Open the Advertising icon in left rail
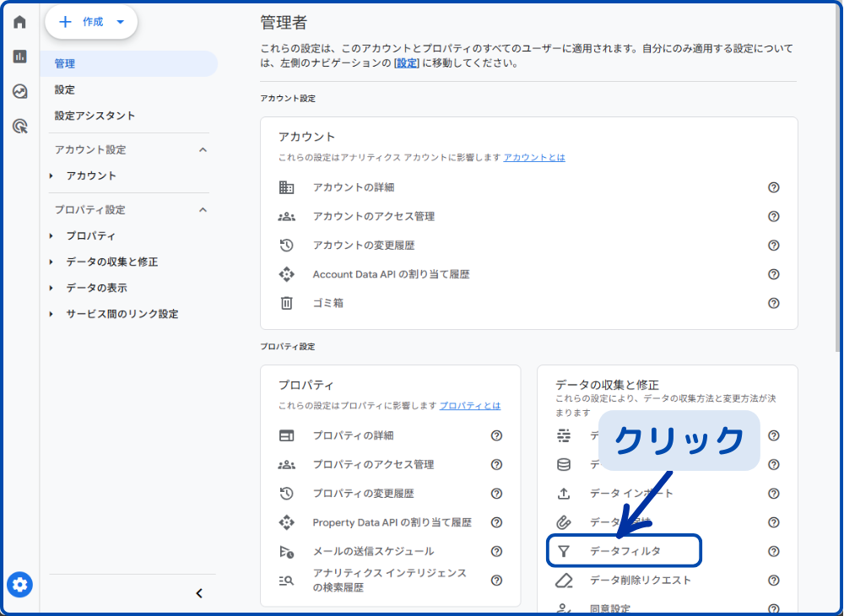 (x=19, y=127)
